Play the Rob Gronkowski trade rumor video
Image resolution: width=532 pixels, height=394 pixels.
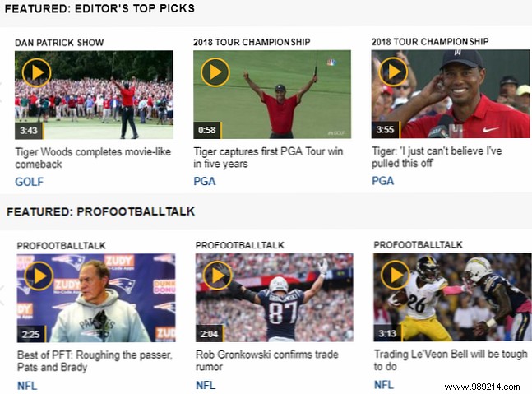pyautogui.click(x=217, y=276)
